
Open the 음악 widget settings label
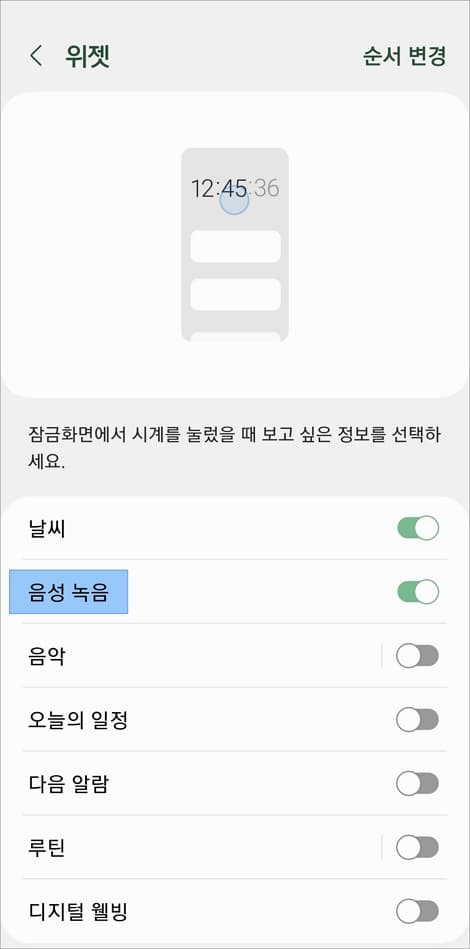click(47, 656)
